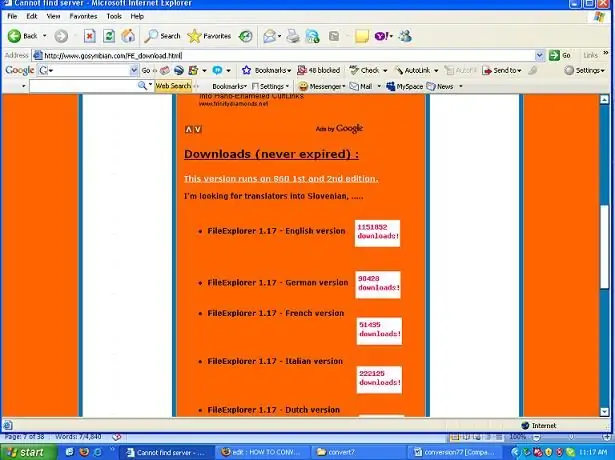Image resolution: width=615 pixels, height=460 pixels.
Task: Click the vertical scrollbar thumb
Action: 604,247
